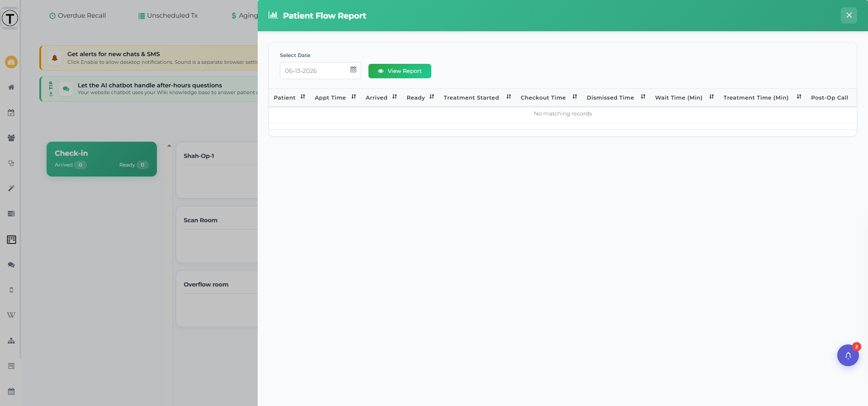Open the stethoscope icon in sidebar
The width and height of the screenshot is (868, 406).
pos(11,163)
